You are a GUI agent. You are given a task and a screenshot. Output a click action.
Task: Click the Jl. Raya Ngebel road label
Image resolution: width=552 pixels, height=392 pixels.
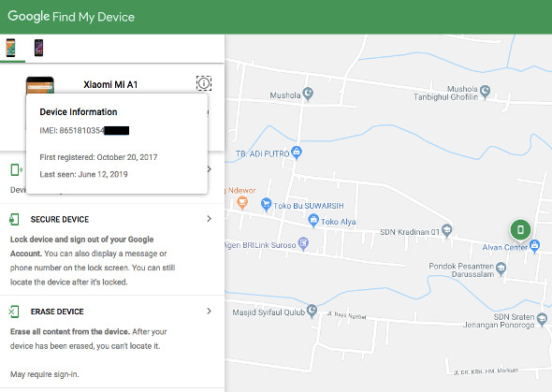[x=346, y=314]
